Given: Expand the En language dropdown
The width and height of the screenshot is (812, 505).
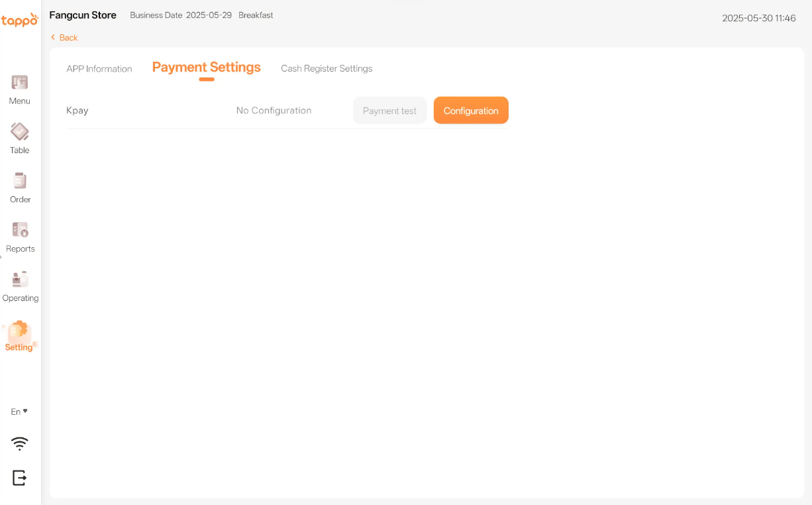Looking at the screenshot, I should coord(19,412).
